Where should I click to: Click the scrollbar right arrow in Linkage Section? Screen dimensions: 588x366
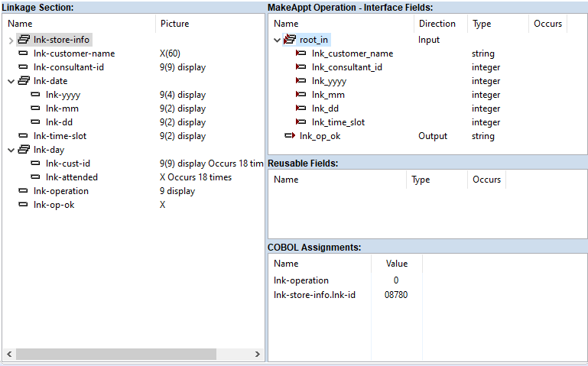click(x=256, y=355)
